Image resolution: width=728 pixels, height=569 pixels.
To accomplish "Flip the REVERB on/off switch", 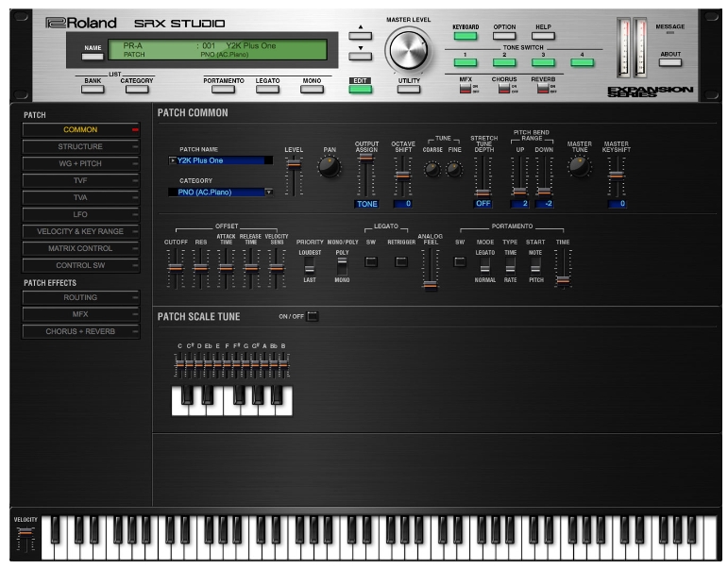I will coord(543,89).
